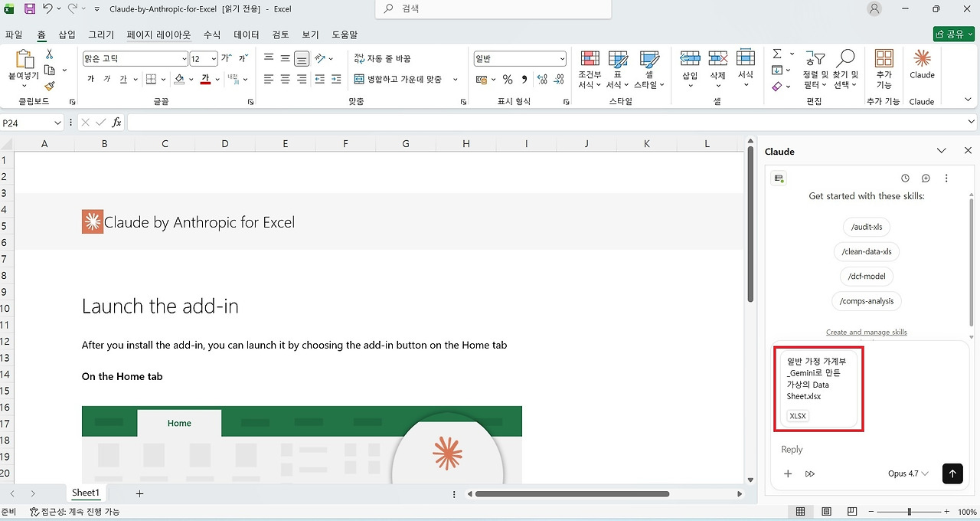Open 정렬 및 필터 sort and filter dropdown
This screenshot has height=521, width=980.
click(815, 70)
